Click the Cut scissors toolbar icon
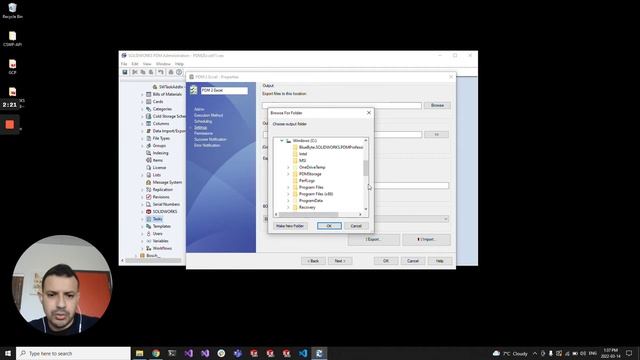The width and height of the screenshot is (640, 360). coord(135,72)
